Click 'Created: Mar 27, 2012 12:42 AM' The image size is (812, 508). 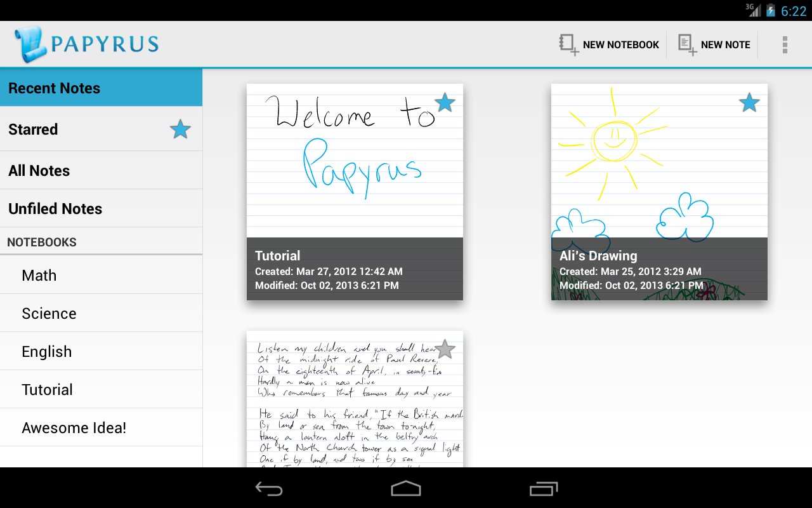(329, 271)
